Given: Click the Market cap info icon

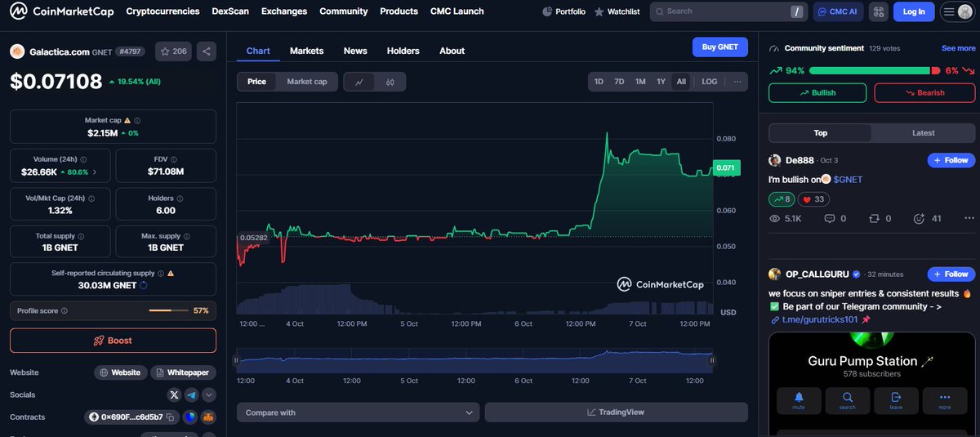Looking at the screenshot, I should click(137, 120).
